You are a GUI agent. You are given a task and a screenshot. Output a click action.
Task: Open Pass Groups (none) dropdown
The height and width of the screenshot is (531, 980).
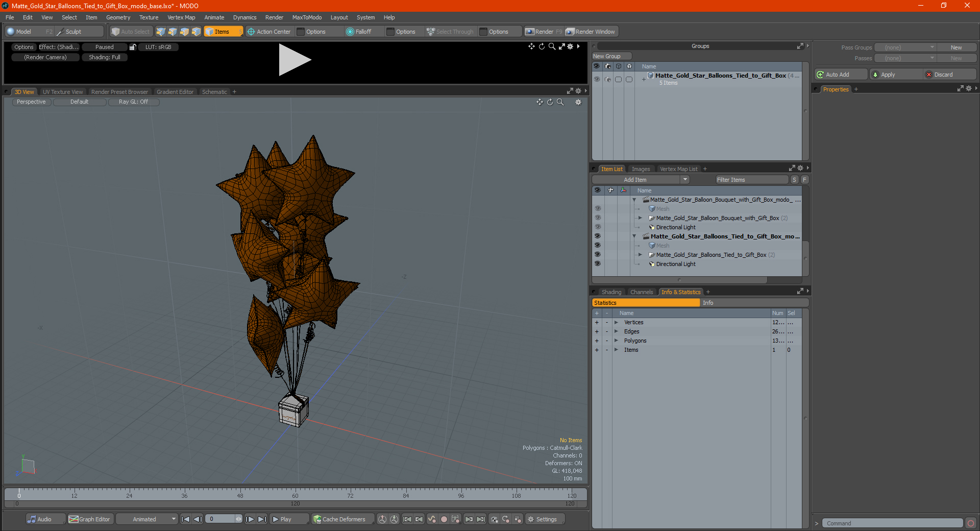pos(905,47)
